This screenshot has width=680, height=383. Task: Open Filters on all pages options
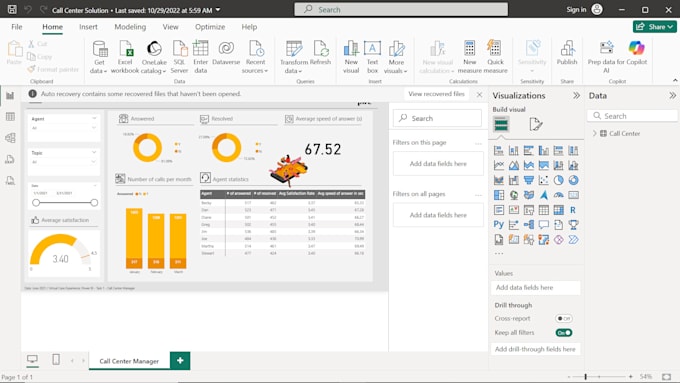pos(478,194)
